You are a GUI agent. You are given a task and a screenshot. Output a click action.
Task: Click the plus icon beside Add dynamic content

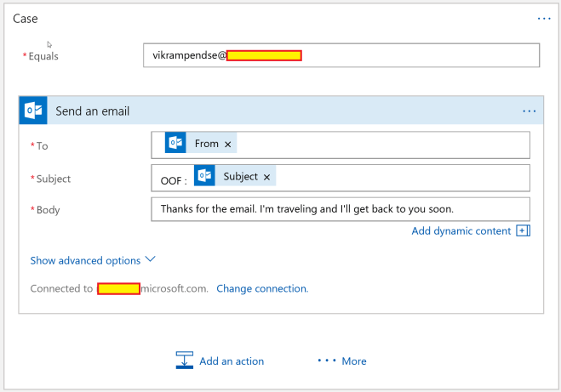pyautogui.click(x=523, y=231)
